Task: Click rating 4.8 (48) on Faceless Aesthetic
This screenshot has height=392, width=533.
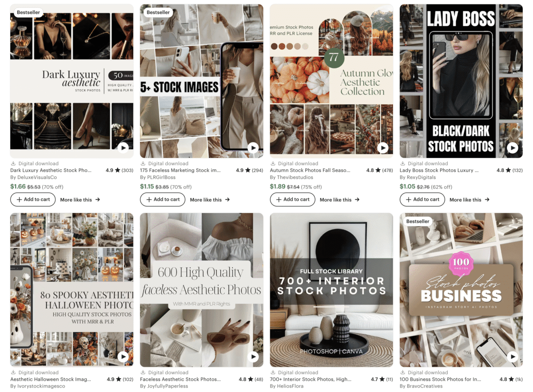Action: pyautogui.click(x=251, y=380)
